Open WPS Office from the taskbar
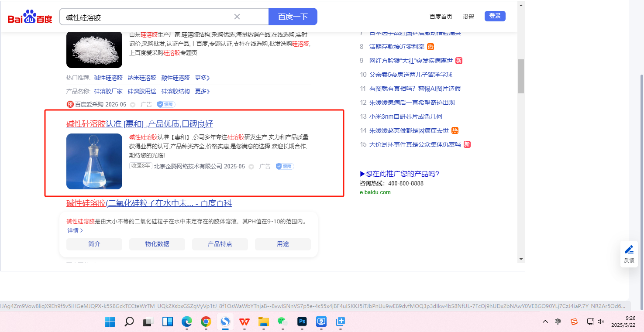 point(245,322)
